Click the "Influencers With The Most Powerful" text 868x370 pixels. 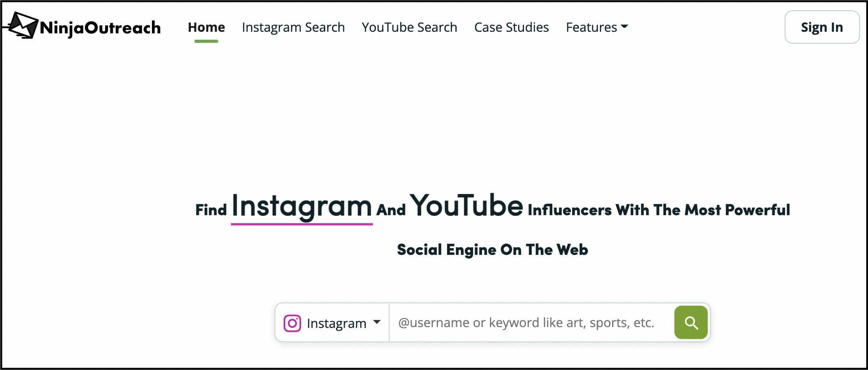coord(659,210)
